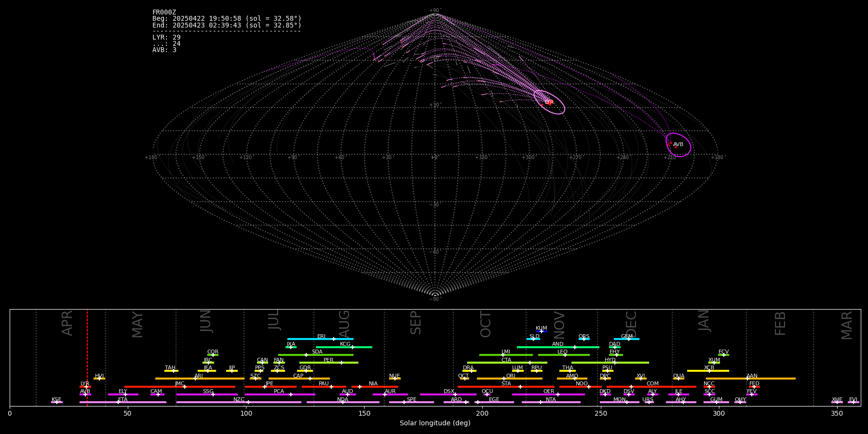Click the 'AVB: 3' count in header
This screenshot has width=868, height=434.
164,50
